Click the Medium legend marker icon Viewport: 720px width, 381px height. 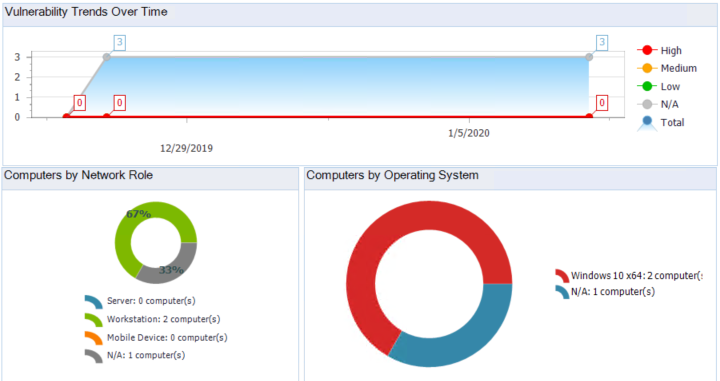(x=647, y=68)
